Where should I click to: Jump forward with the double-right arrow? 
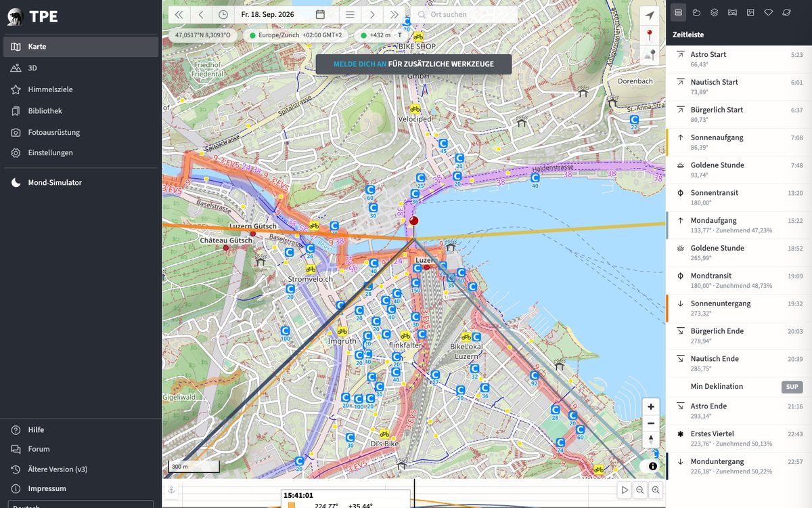tap(394, 14)
